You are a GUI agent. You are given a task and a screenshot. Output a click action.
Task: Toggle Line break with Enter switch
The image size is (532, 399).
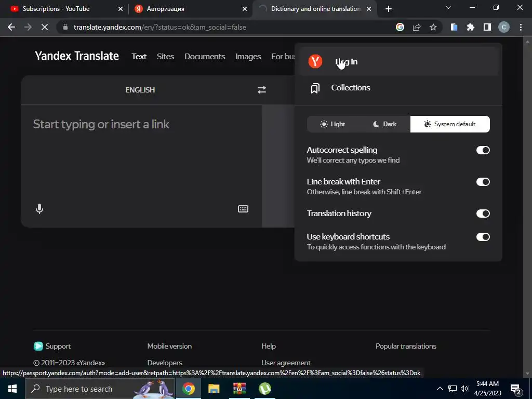click(483, 182)
